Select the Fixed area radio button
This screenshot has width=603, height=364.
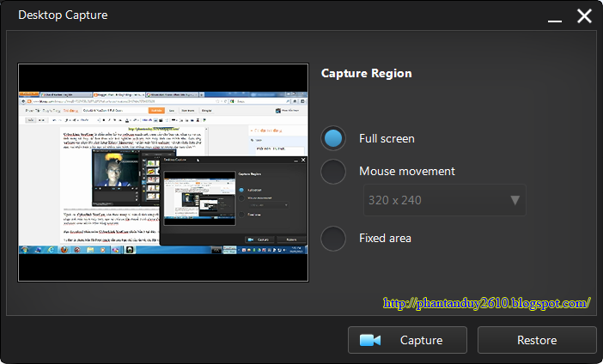click(333, 239)
